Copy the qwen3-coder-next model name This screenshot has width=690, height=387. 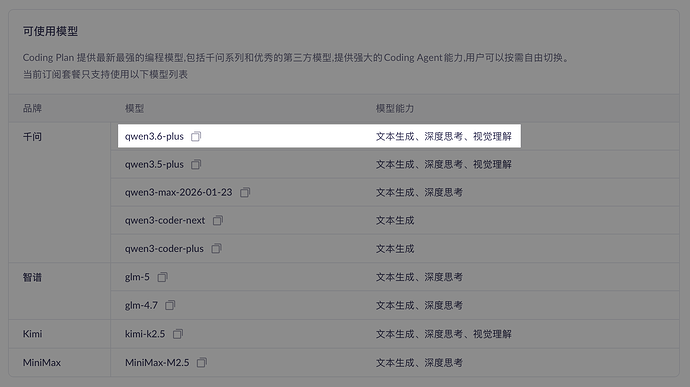[217, 221]
